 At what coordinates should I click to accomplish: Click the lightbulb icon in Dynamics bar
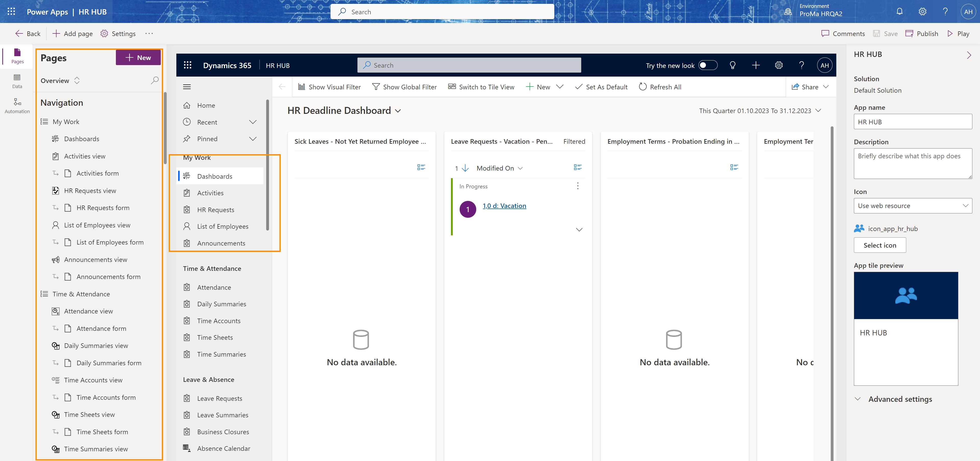(732, 65)
